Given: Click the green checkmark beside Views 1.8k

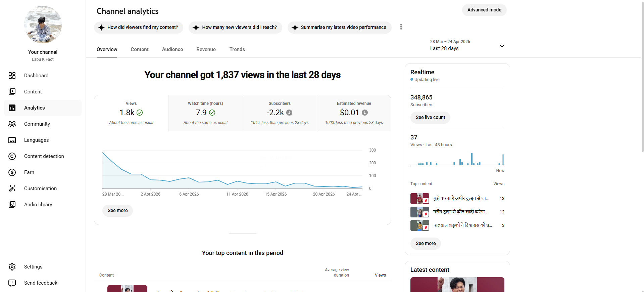Looking at the screenshot, I should coord(140,113).
